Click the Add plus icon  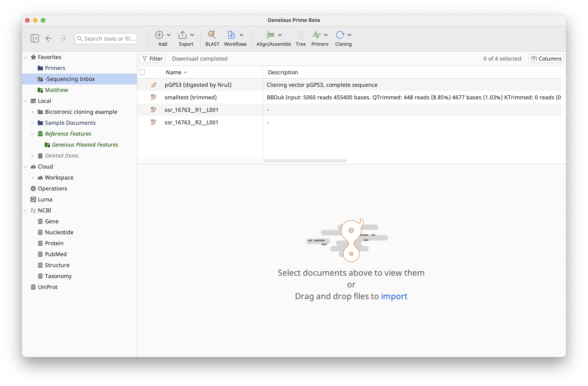(x=159, y=35)
